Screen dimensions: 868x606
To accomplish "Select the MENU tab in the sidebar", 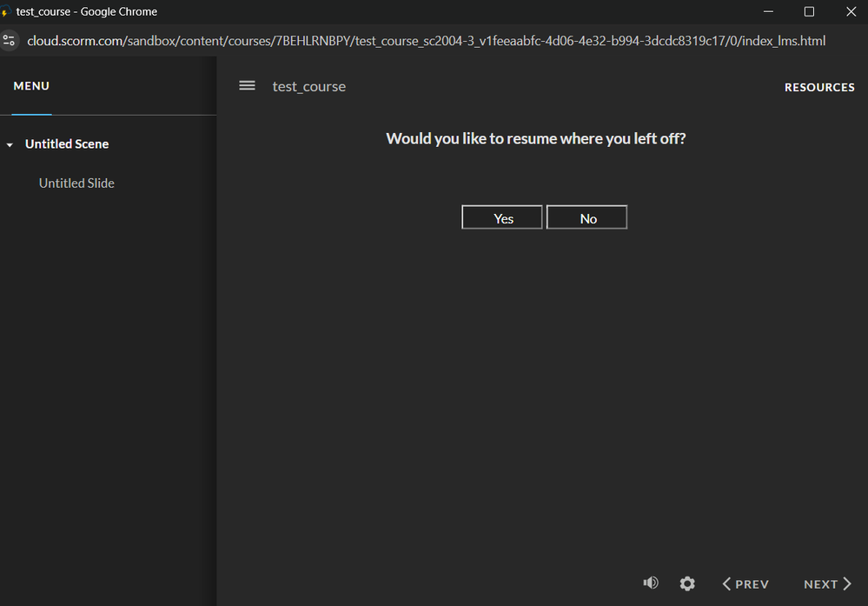I will pyautogui.click(x=31, y=86).
